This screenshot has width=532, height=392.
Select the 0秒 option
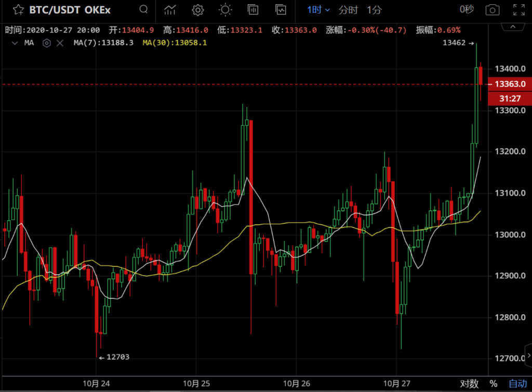point(467,9)
